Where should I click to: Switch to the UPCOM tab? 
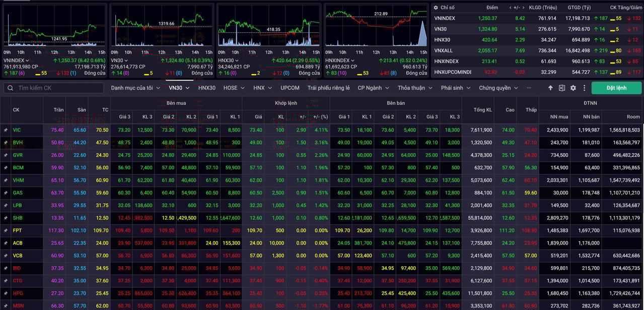(290, 88)
